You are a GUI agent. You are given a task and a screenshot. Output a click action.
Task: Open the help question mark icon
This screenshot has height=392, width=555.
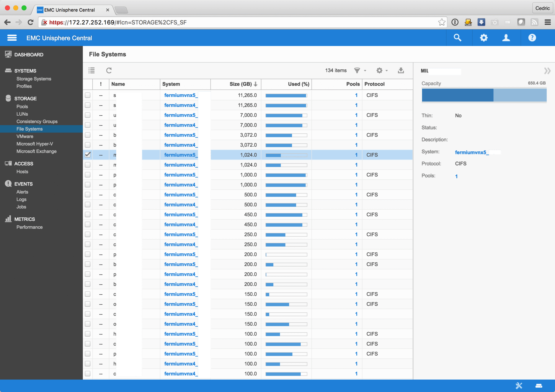(532, 38)
